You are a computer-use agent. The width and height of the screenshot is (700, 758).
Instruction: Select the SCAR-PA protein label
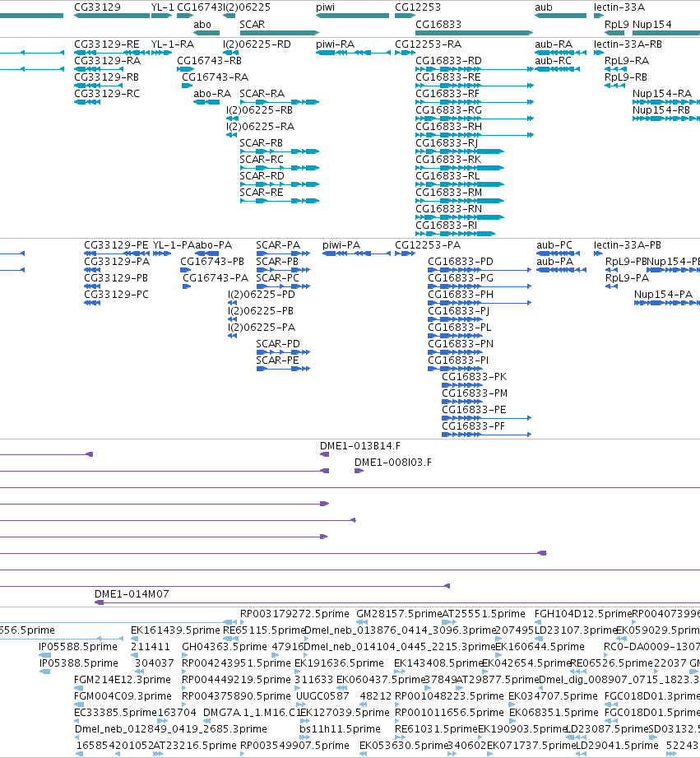(x=278, y=245)
